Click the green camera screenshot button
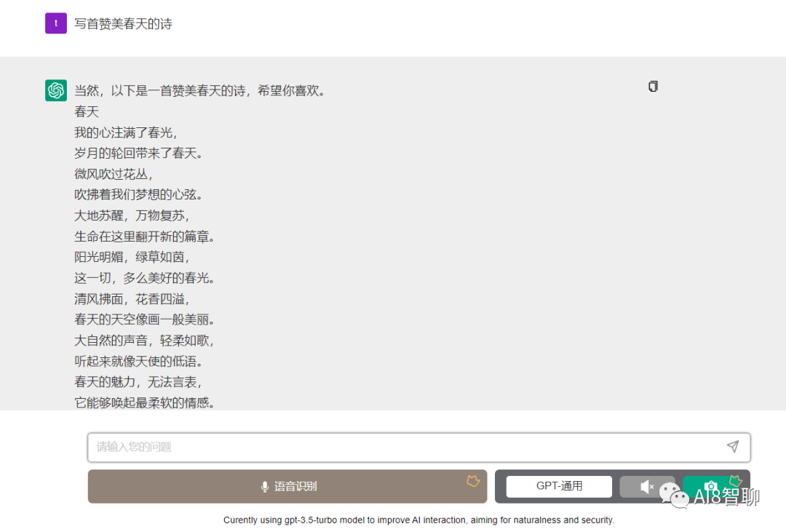The width and height of the screenshot is (786, 532). coord(710,487)
